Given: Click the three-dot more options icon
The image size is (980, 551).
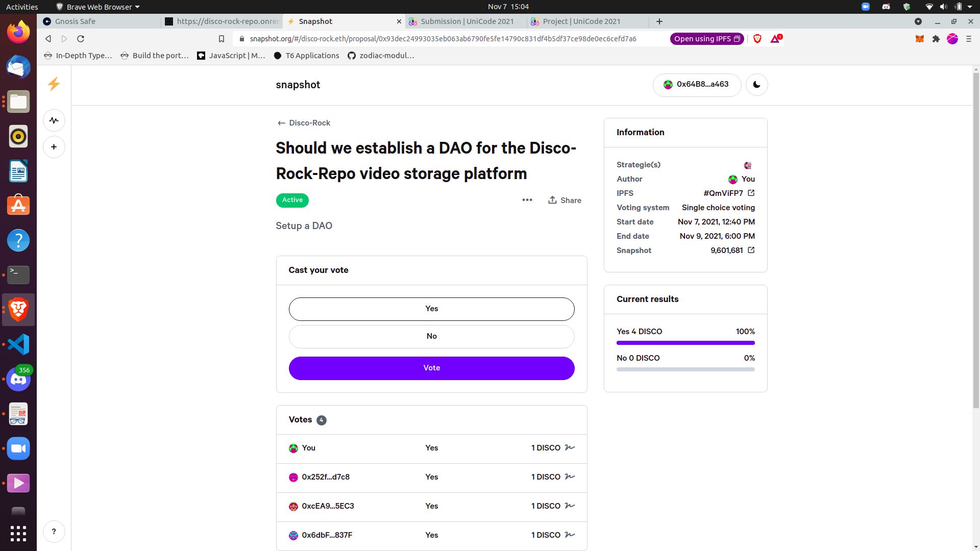Looking at the screenshot, I should pos(527,200).
